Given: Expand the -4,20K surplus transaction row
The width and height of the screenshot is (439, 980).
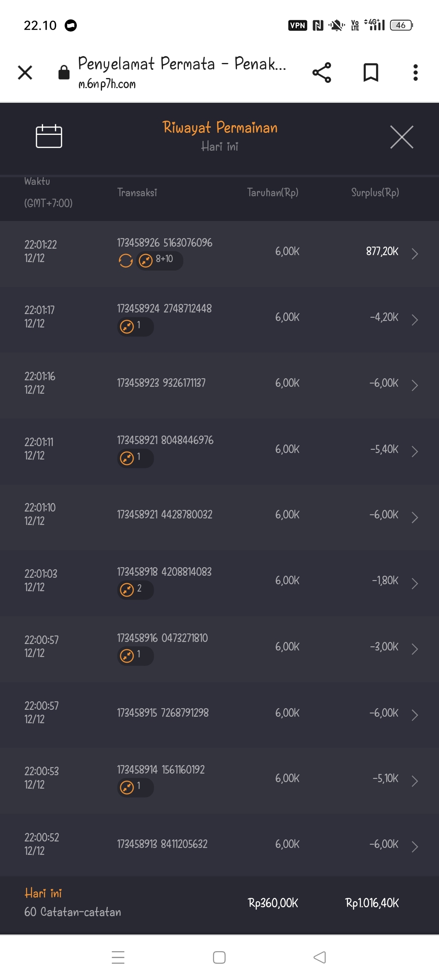Looking at the screenshot, I should pos(414,320).
